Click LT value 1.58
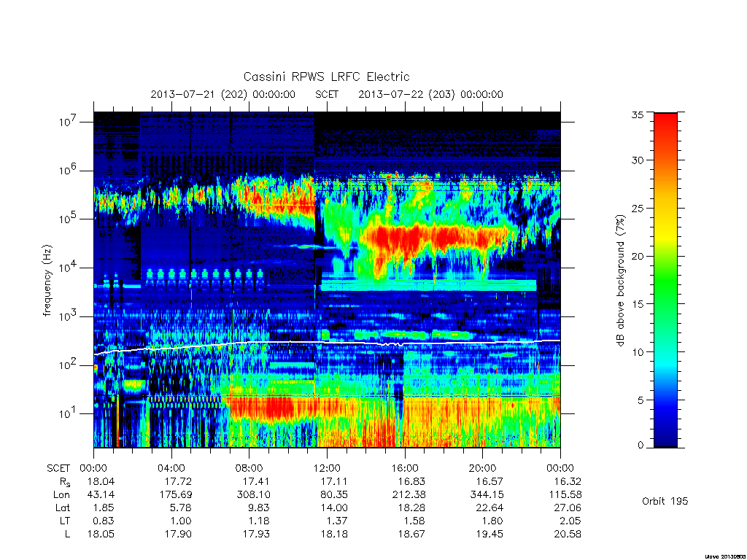 414,521
